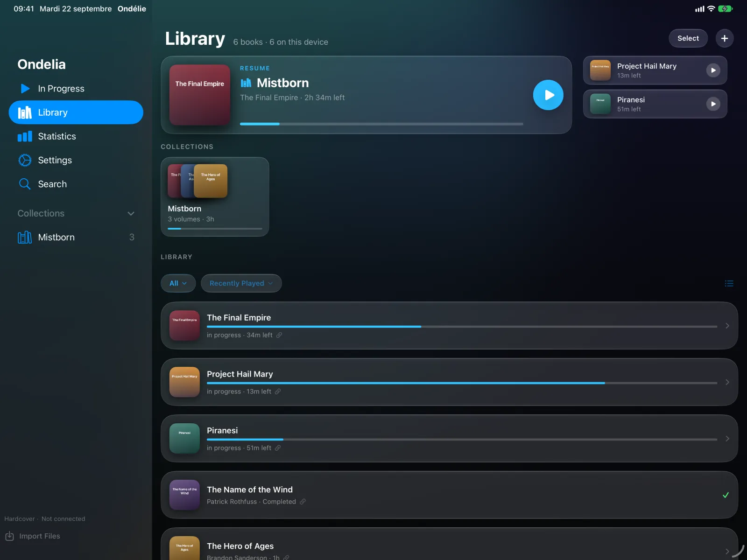
Task: Click link icon on Project Hail Mary row
Action: click(278, 392)
